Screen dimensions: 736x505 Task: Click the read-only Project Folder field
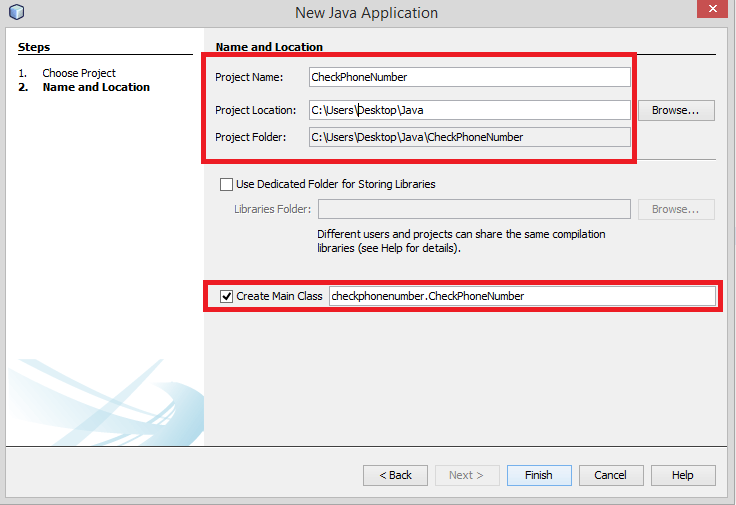tap(469, 137)
